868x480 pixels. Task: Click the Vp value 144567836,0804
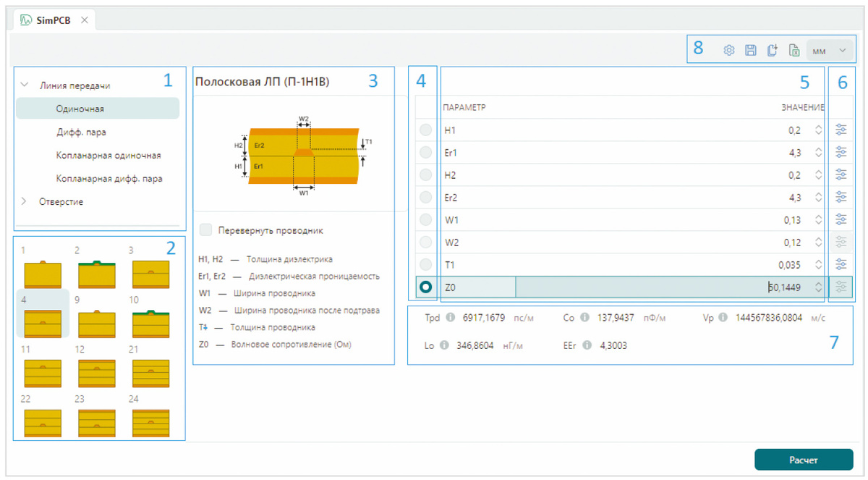[x=769, y=318]
